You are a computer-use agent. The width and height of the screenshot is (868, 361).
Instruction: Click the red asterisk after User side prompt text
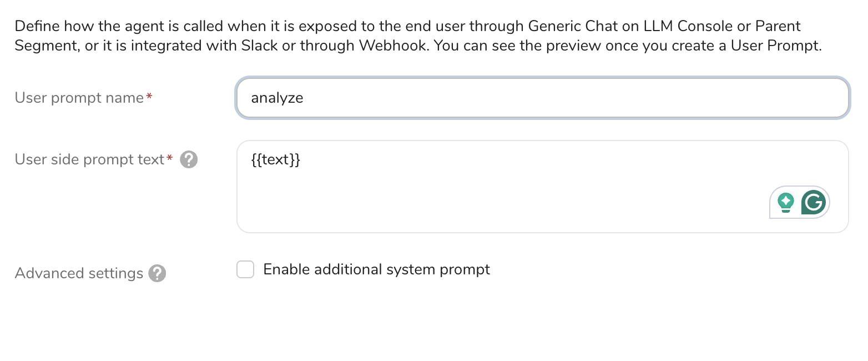(x=170, y=159)
